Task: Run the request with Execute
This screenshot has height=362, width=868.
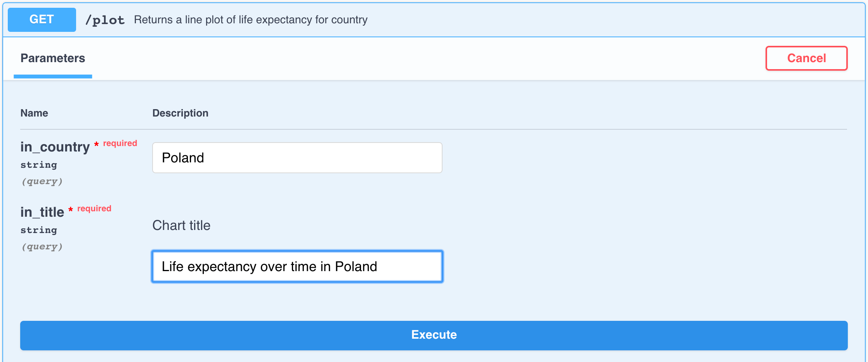Action: click(434, 335)
